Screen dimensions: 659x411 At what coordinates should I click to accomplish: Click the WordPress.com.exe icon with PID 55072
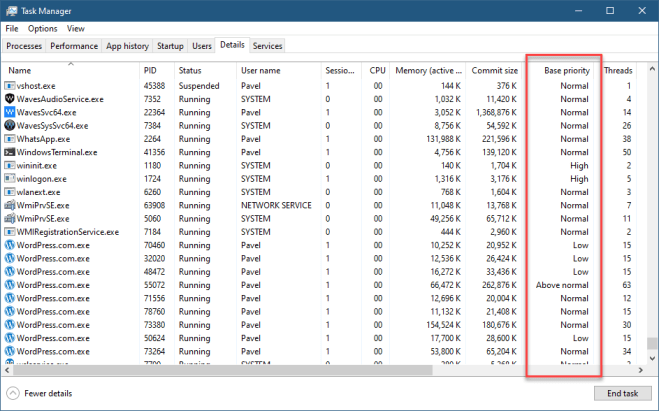tap(10, 284)
